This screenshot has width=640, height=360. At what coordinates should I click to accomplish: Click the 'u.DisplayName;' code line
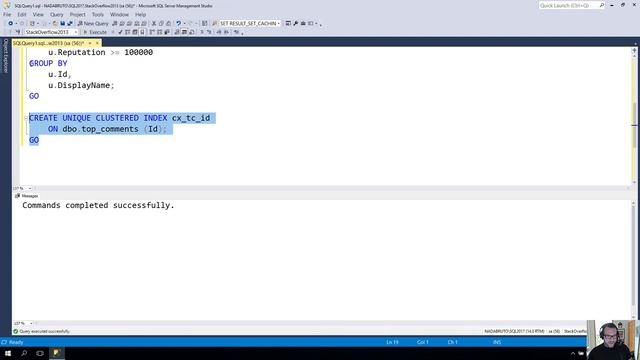pyautogui.click(x=81, y=85)
